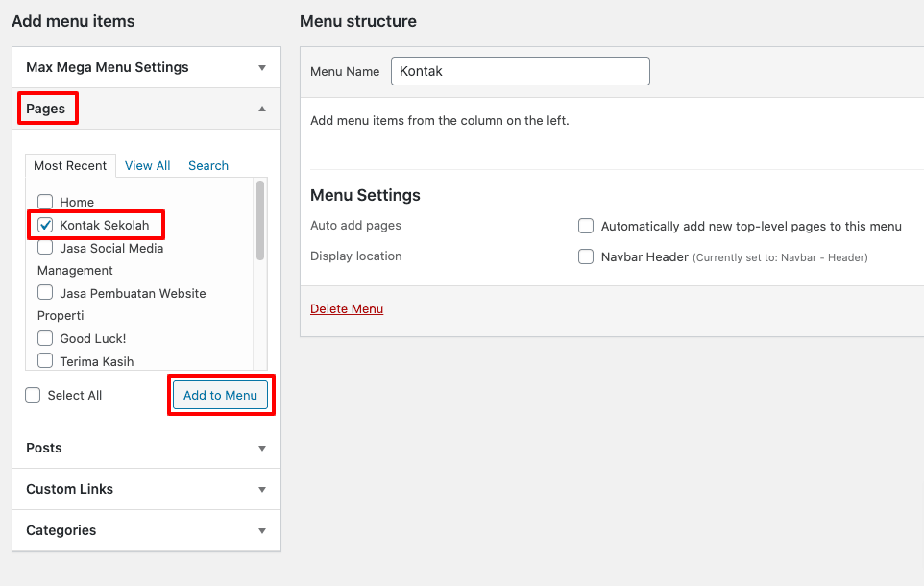Click the Delete Menu link

point(347,309)
